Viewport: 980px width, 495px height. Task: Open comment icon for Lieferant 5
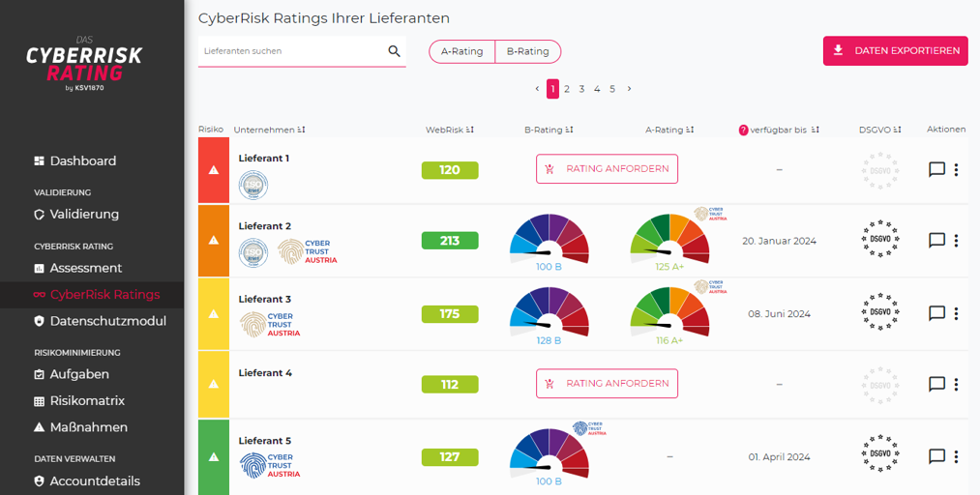tap(936, 456)
